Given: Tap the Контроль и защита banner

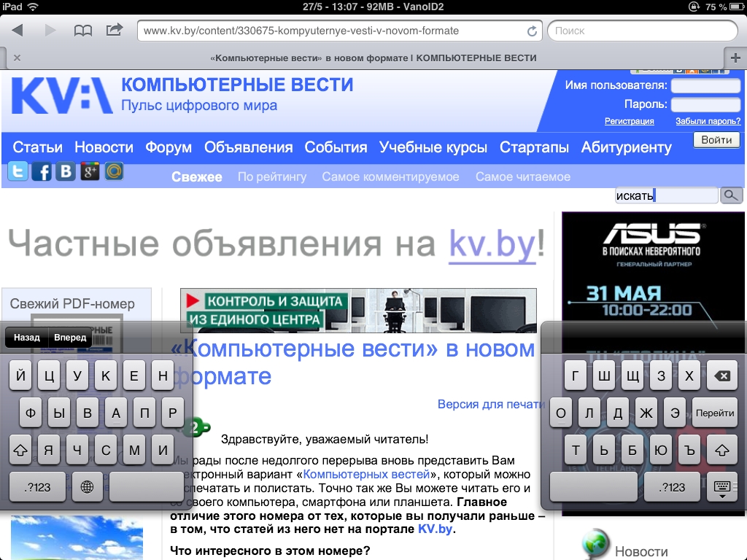Looking at the screenshot, I should coord(358,311).
